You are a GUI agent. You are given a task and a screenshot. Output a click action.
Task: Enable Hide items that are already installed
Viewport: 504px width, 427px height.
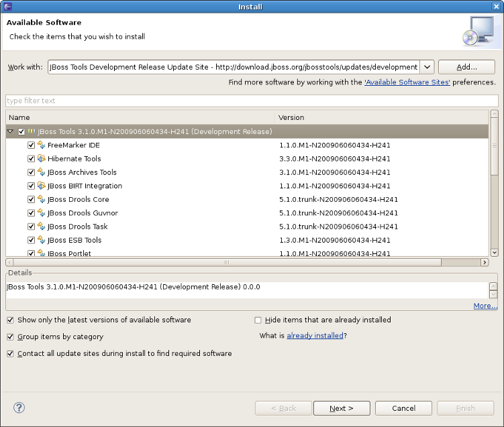[258, 320]
